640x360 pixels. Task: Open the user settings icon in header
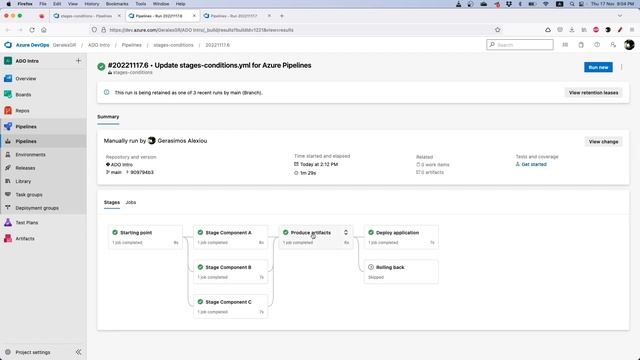[x=613, y=45]
